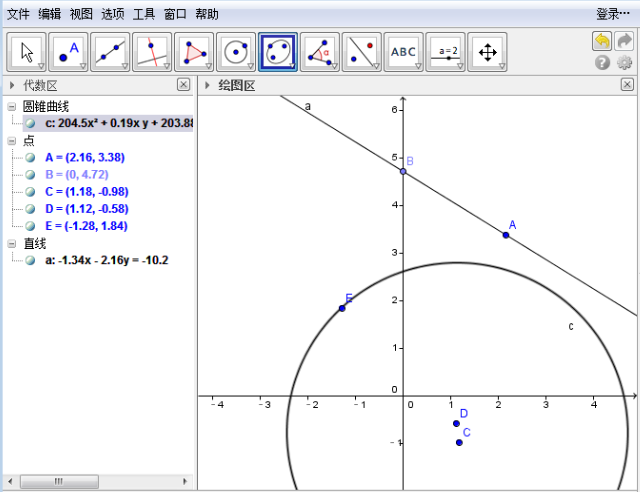Select point D in the drawing
The height and width of the screenshot is (492, 640).
[456, 423]
